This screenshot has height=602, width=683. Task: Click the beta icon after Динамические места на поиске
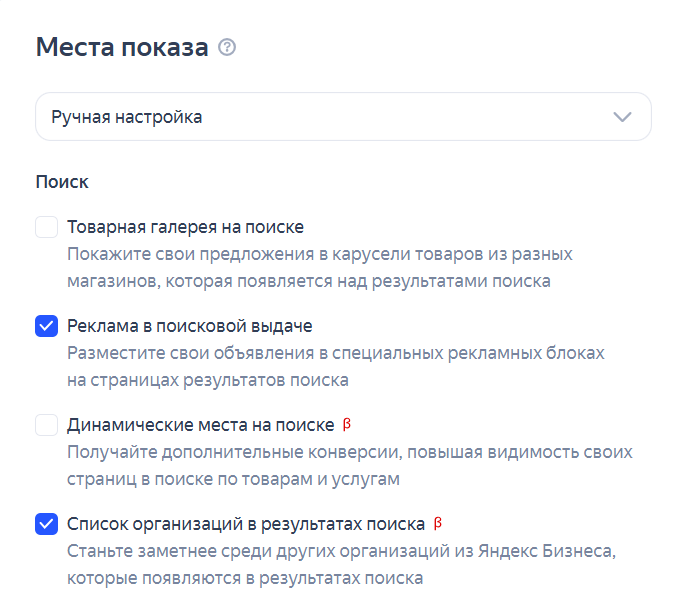[347, 424]
